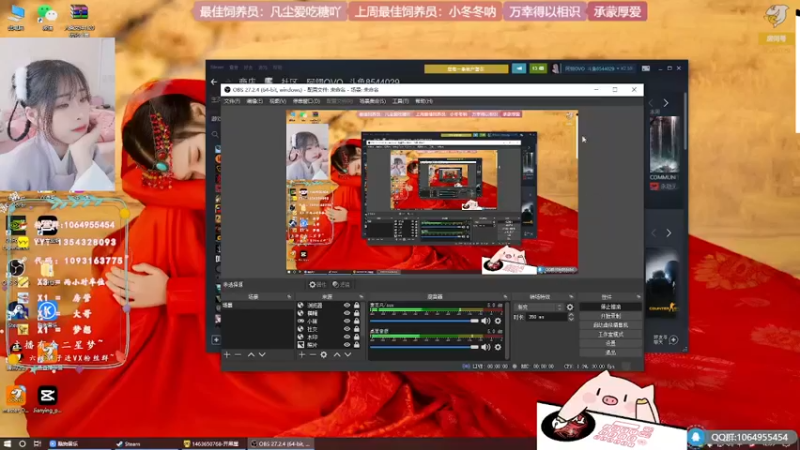Viewport: 800px width, 450px height.
Task: Open OBS 文件(F) menu
Action: pyautogui.click(x=232, y=102)
